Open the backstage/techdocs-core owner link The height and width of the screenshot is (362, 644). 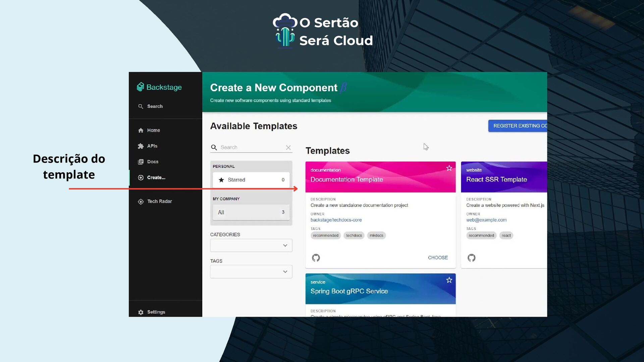coord(336,220)
